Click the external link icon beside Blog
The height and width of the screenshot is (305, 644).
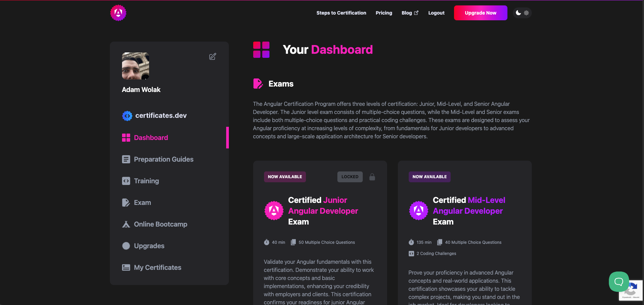416,13
